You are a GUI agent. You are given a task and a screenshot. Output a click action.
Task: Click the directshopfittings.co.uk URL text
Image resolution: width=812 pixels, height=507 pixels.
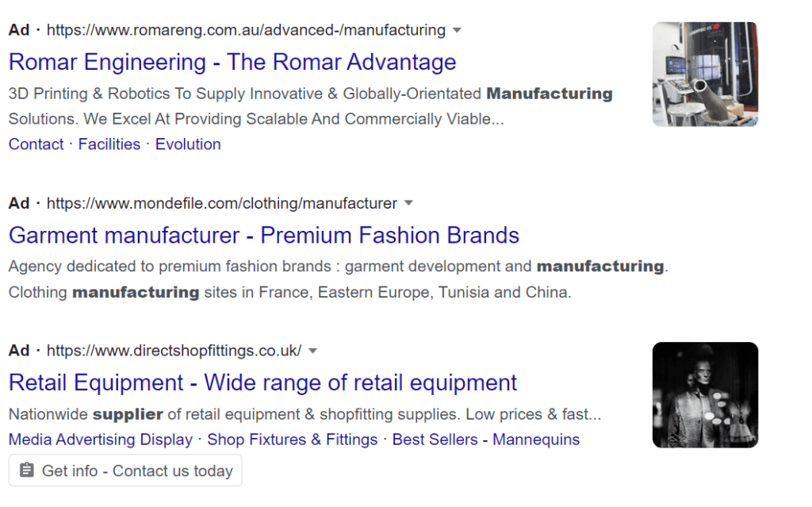coord(174,351)
